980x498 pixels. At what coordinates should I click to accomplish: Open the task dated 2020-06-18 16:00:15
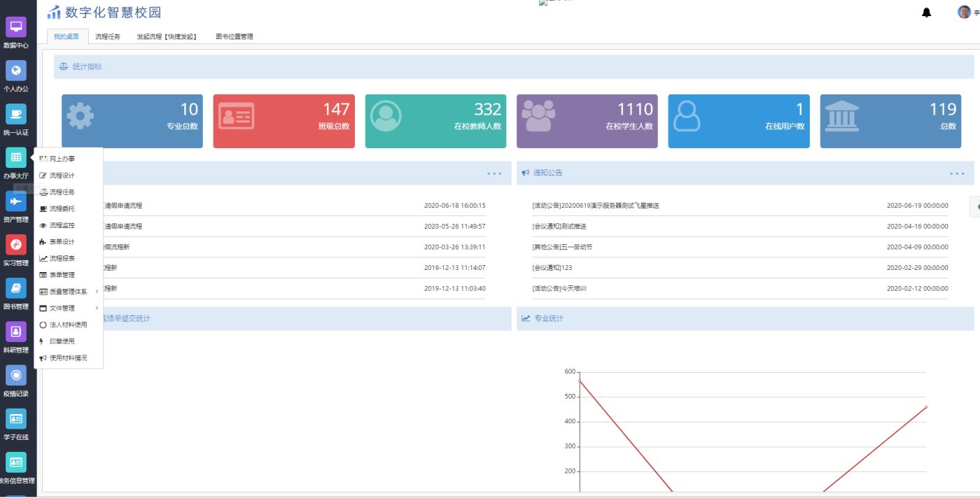coord(294,206)
